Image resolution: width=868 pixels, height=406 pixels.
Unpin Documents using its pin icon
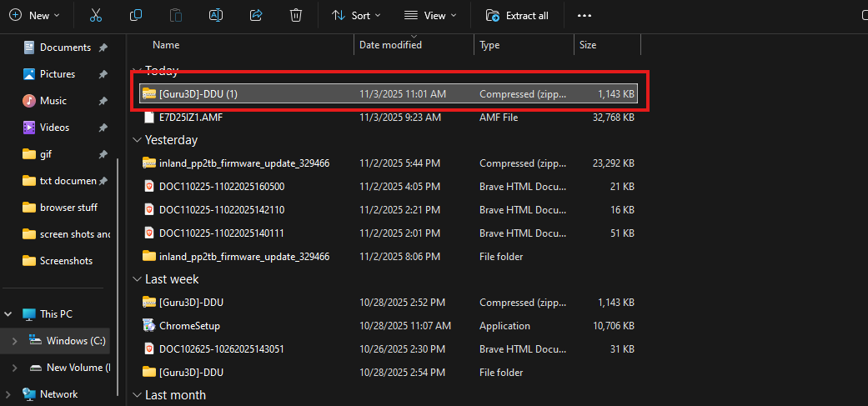(103, 48)
